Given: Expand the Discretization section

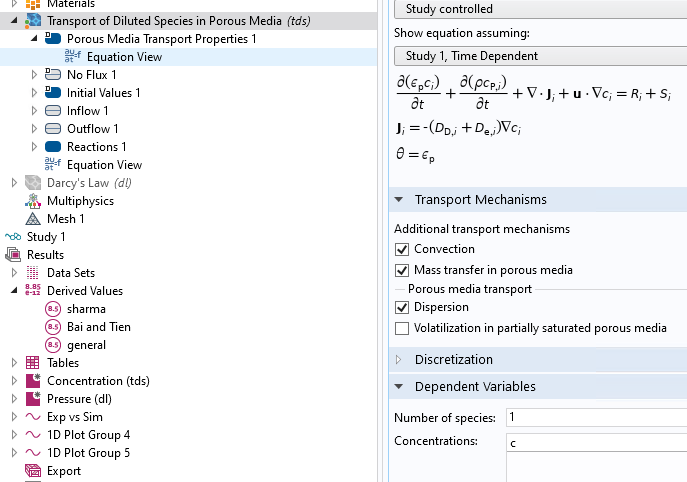Looking at the screenshot, I should 399,358.
